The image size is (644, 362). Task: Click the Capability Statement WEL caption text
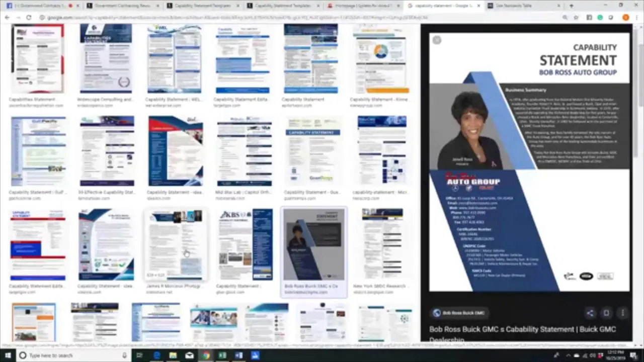click(174, 100)
